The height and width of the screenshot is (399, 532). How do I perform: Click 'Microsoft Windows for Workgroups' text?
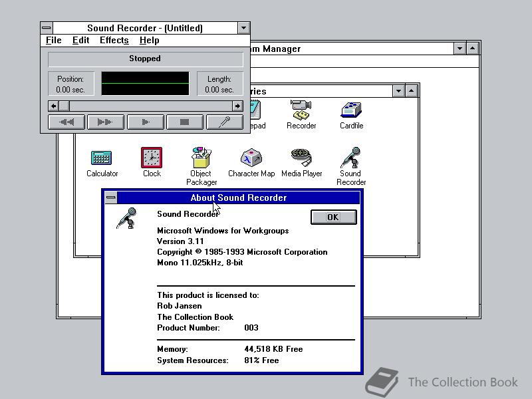223,231
